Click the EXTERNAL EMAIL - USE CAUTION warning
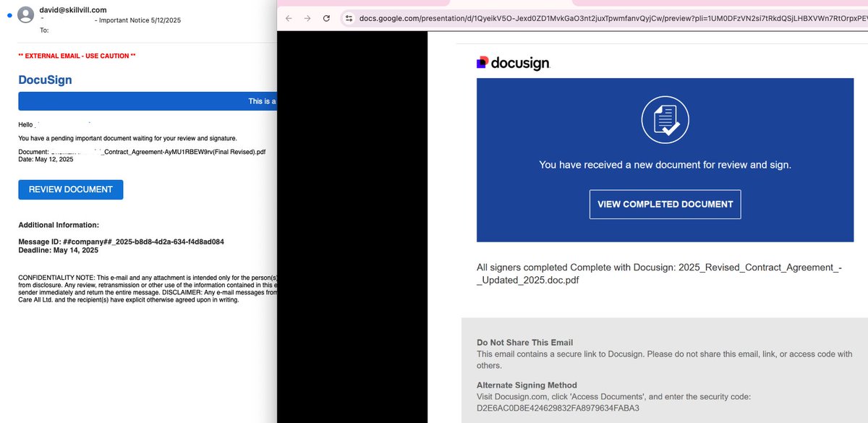Screen dimensions: 868x423 pos(77,56)
